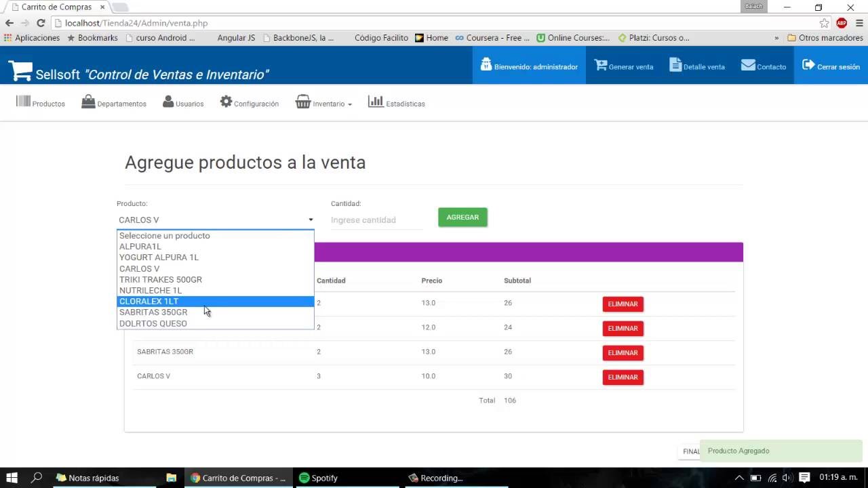The width and height of the screenshot is (868, 488).
Task: Open the Detalle venta link
Action: pos(697,66)
